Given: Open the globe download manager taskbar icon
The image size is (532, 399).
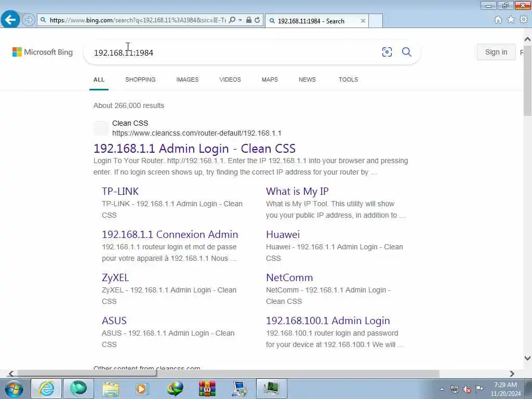Looking at the screenshot, I should pos(175,389).
